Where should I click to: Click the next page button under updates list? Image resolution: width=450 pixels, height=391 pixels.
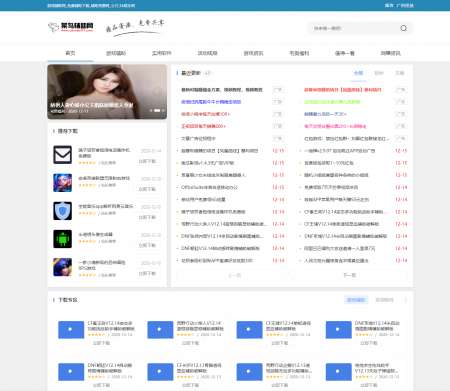pos(349,275)
